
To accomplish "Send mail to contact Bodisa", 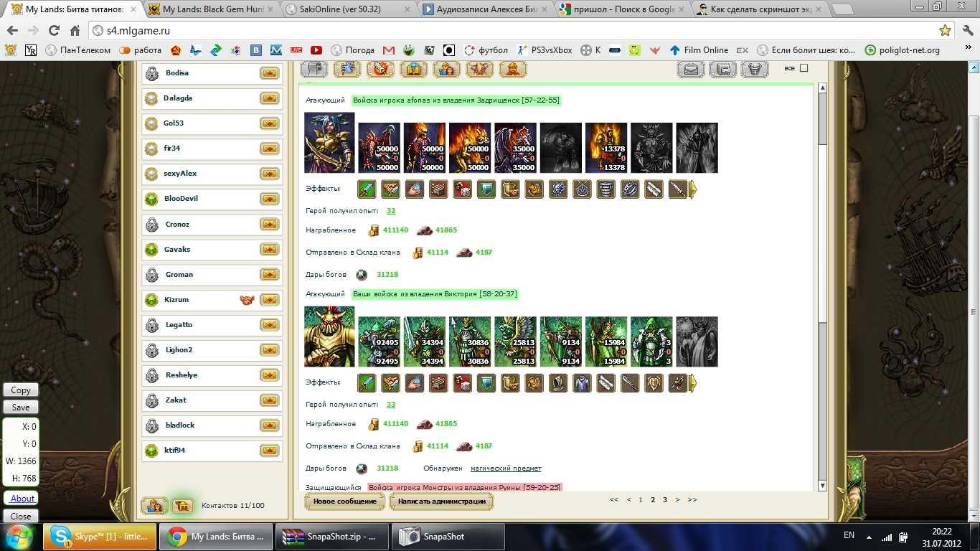I will point(269,73).
